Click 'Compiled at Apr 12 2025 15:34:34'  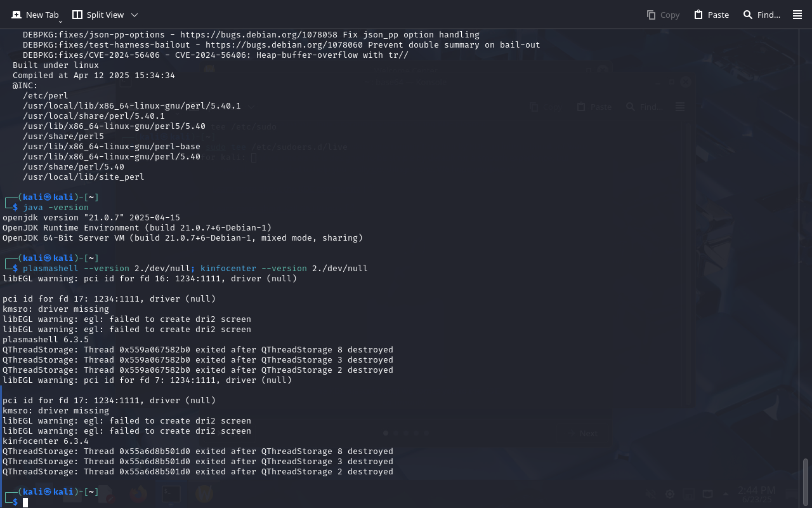tap(94, 76)
